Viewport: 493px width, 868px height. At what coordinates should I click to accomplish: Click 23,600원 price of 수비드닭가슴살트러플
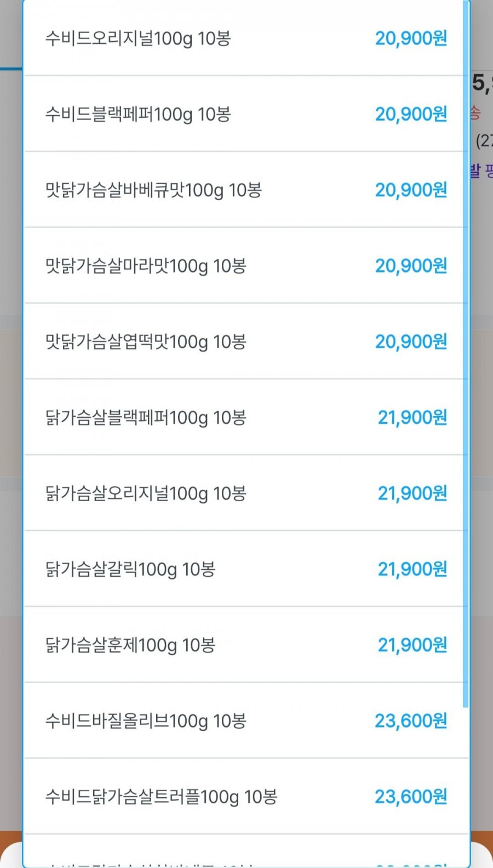click(x=411, y=796)
